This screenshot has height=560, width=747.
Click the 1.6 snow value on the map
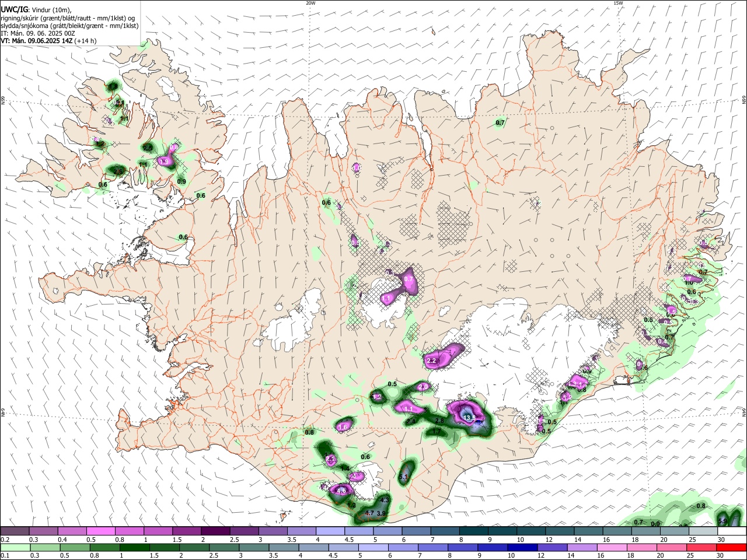pos(343,427)
